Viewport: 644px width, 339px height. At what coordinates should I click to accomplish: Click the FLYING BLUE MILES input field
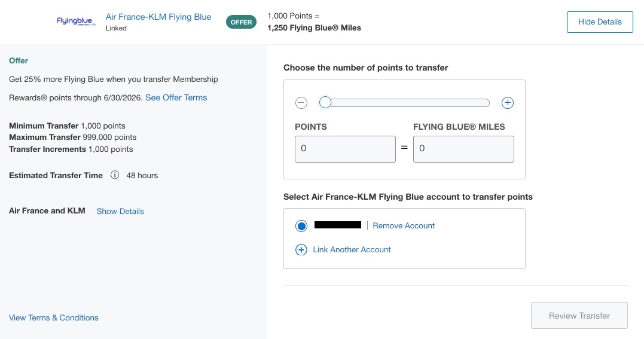pos(463,149)
